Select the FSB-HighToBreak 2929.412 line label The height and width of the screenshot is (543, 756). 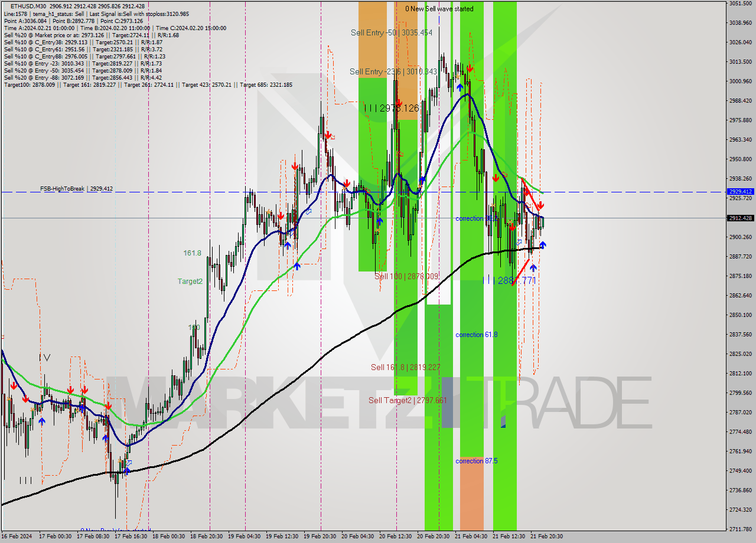76,189
